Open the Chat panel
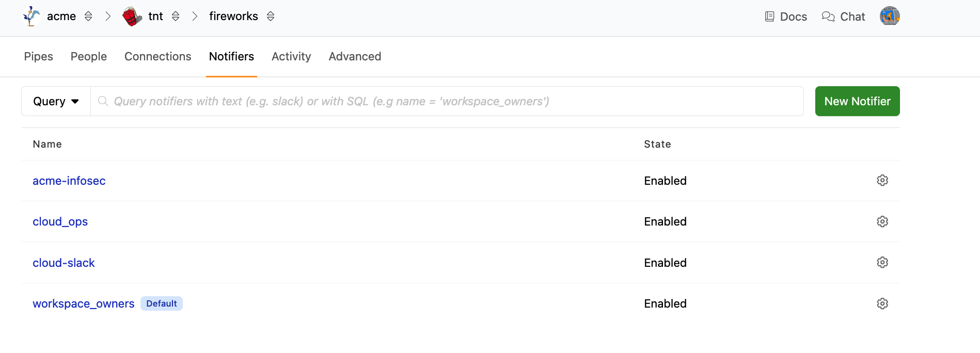The height and width of the screenshot is (353, 980). coord(843,17)
